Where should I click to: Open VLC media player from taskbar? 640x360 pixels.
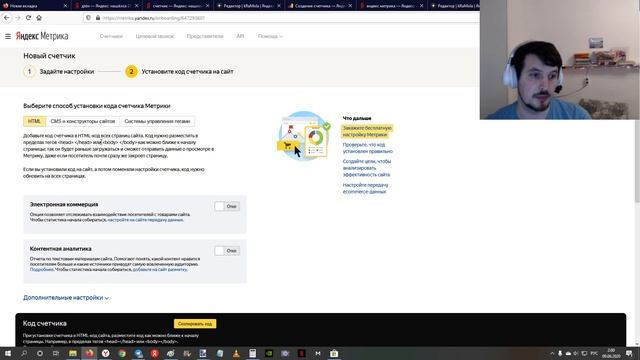[236, 353]
